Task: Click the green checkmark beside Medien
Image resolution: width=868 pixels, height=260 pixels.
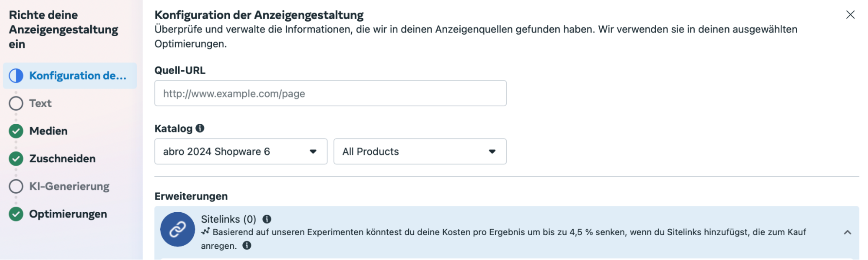Action: click(16, 131)
